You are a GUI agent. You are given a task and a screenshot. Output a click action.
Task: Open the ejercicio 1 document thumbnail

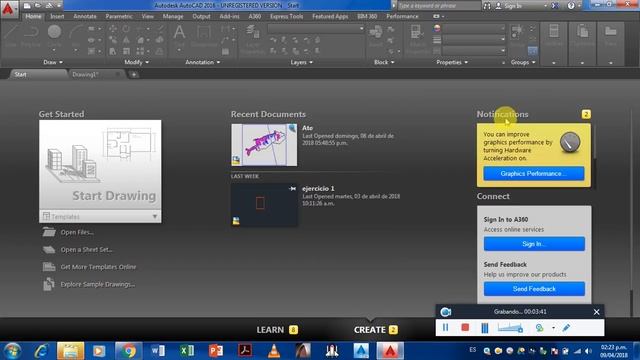coord(264,205)
